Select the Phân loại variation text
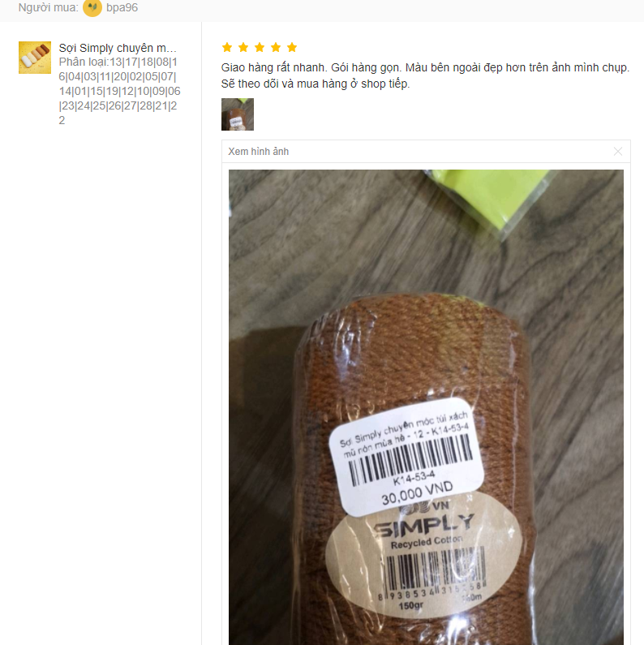 119,91
